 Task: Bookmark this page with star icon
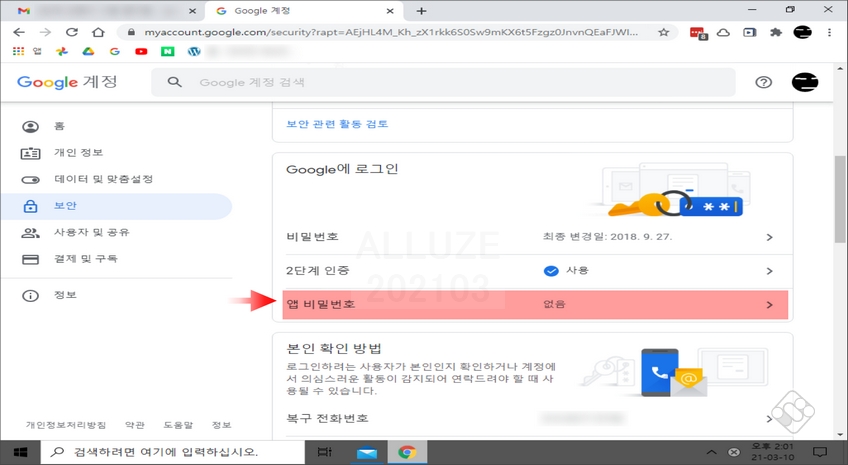(664, 32)
